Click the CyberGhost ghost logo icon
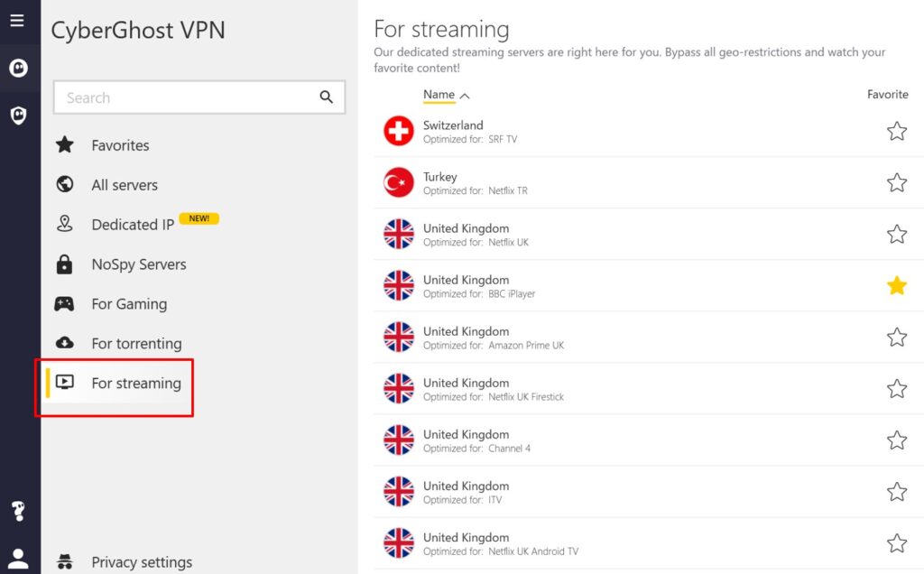 pos(18,69)
